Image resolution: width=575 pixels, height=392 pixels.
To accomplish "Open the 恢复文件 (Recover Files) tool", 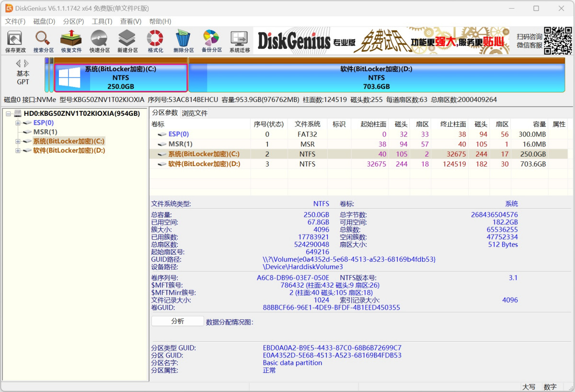I will [71, 41].
